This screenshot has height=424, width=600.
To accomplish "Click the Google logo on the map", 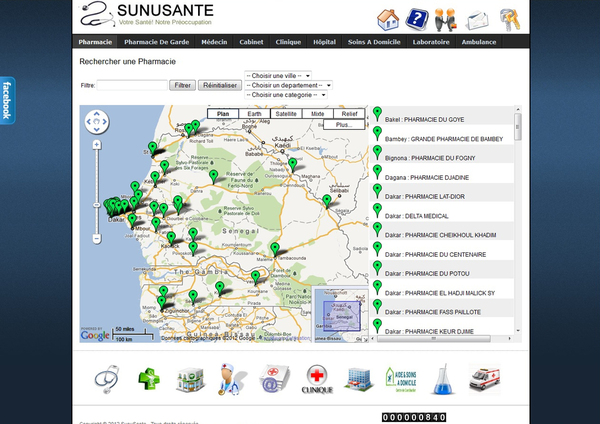I will (x=95, y=335).
